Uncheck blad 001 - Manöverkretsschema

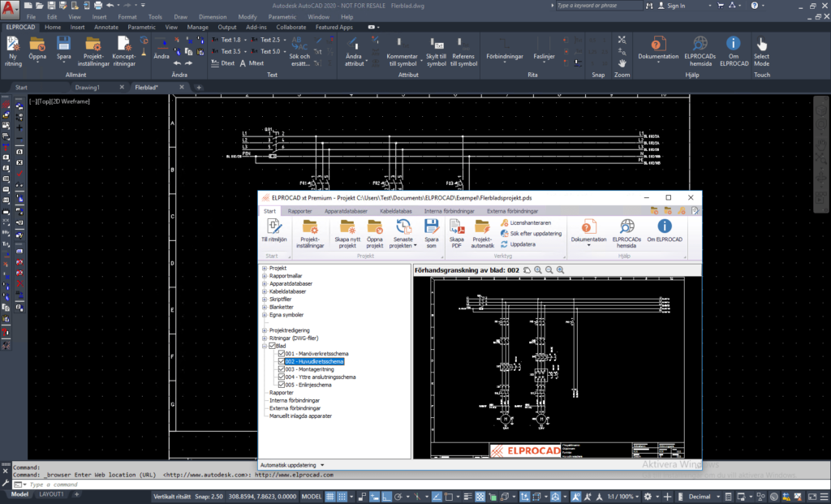[x=282, y=353]
